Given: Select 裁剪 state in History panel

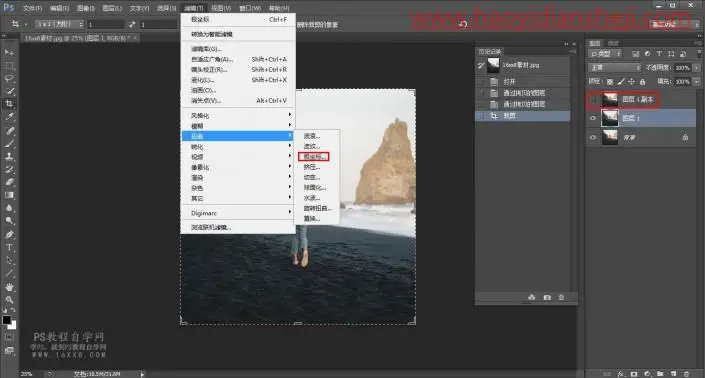Looking at the screenshot, I should tap(523, 116).
